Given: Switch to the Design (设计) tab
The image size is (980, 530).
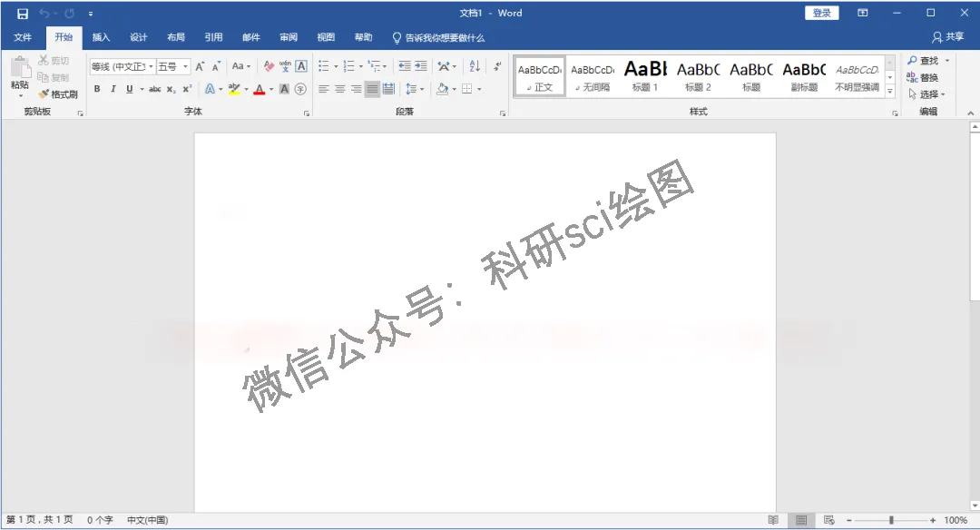Looking at the screenshot, I should pyautogui.click(x=139, y=37).
